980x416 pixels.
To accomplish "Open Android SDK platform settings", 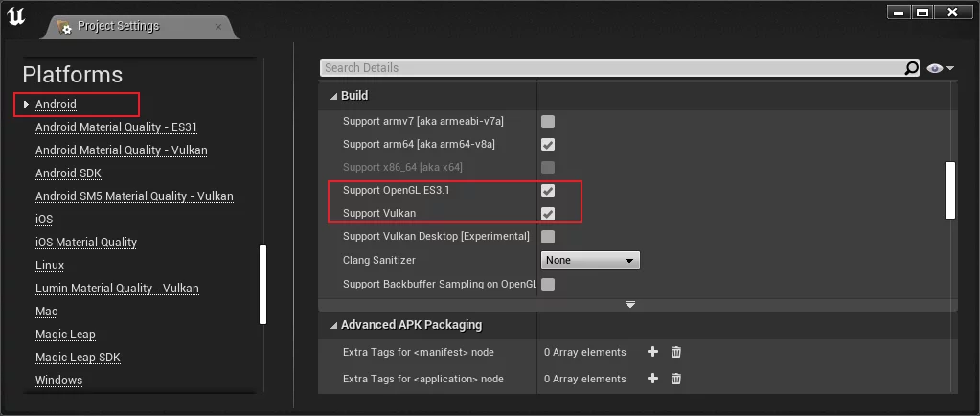I will tap(68, 173).
